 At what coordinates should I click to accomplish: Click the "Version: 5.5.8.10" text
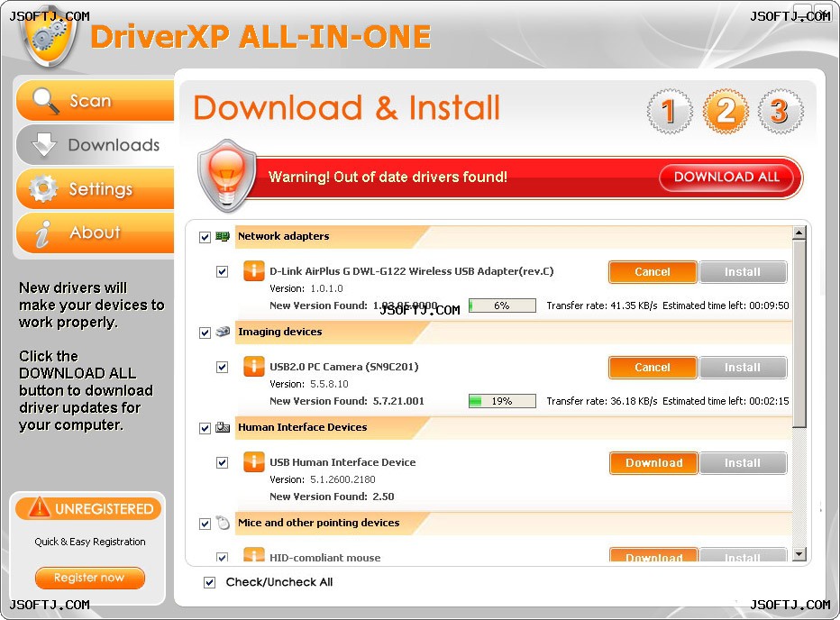309,384
